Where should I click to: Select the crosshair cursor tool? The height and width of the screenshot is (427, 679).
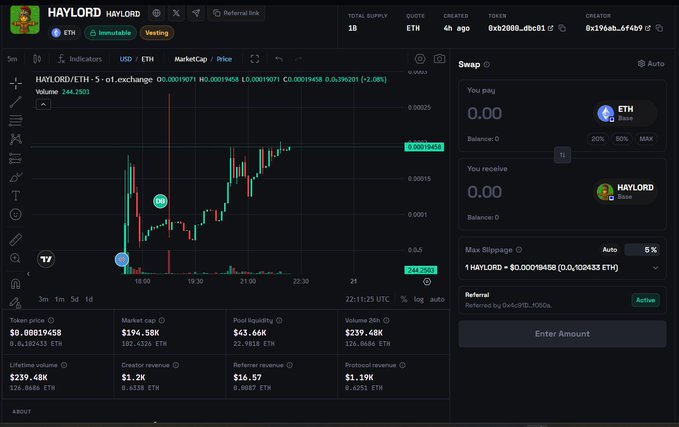pyautogui.click(x=16, y=83)
